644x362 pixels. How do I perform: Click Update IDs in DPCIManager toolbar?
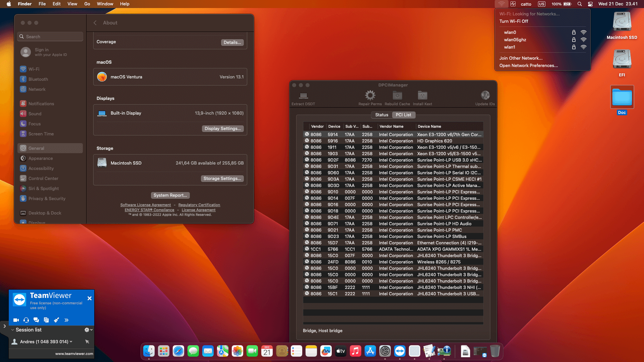pos(485,98)
